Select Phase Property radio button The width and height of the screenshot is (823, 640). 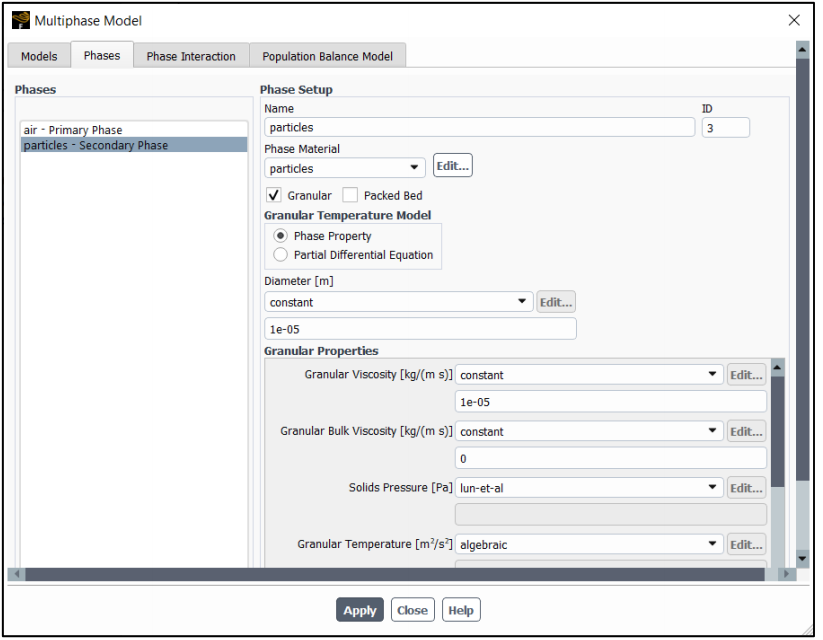(x=280, y=236)
